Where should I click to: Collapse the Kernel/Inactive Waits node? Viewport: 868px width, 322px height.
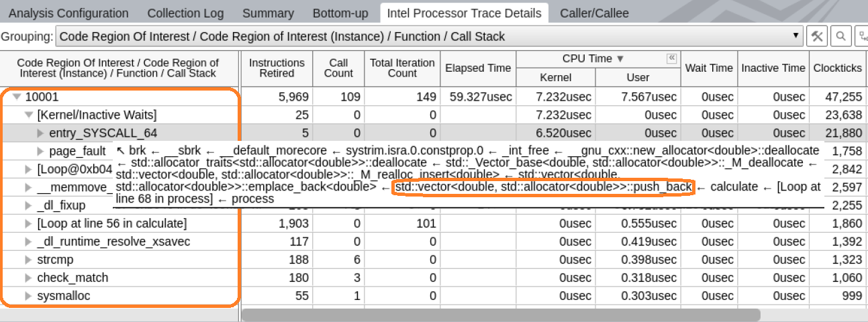(x=29, y=115)
